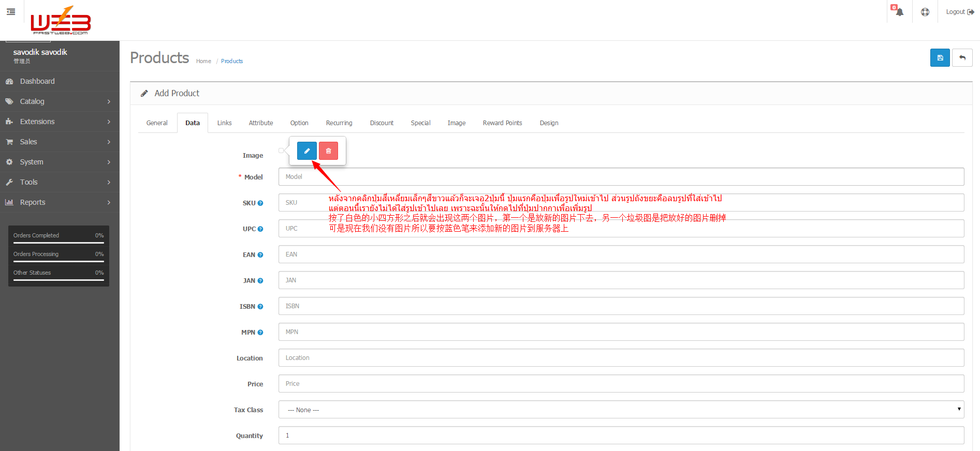Click the MPN help question icon

(260, 333)
